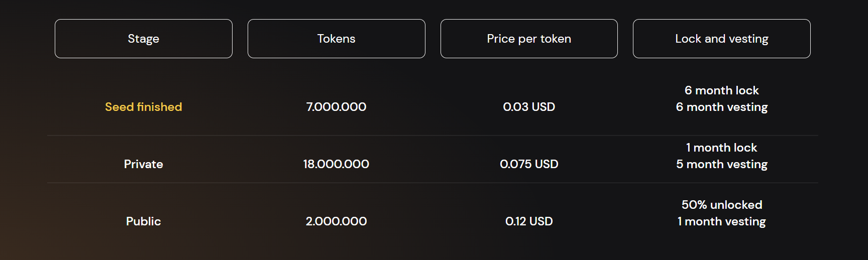
Task: Click the 7.000.000 tokens value
Action: click(x=336, y=107)
